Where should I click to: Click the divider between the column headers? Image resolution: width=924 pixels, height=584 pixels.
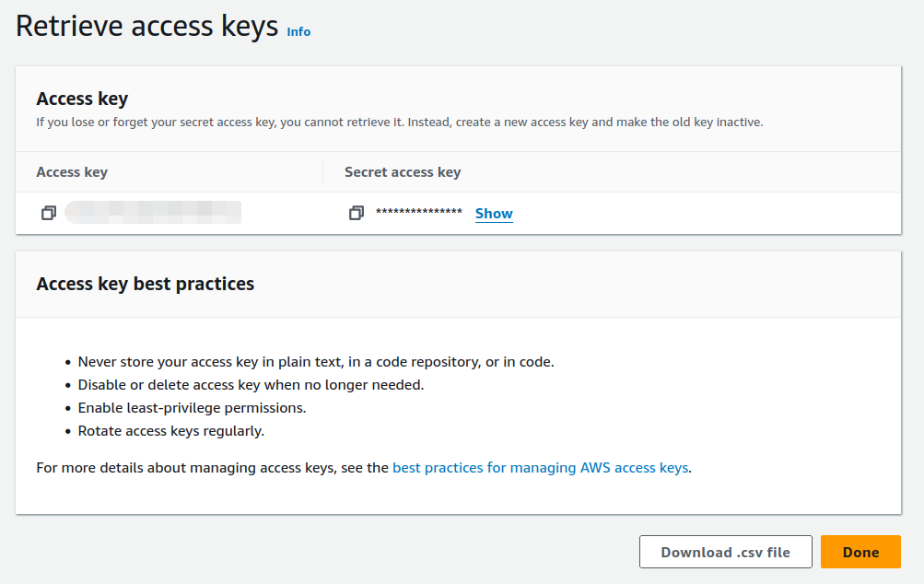tap(323, 172)
